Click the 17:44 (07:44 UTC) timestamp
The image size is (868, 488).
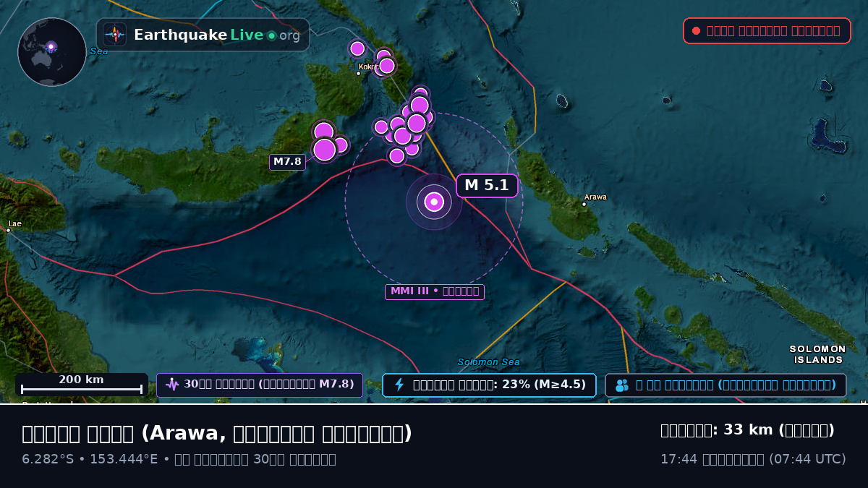(x=753, y=459)
